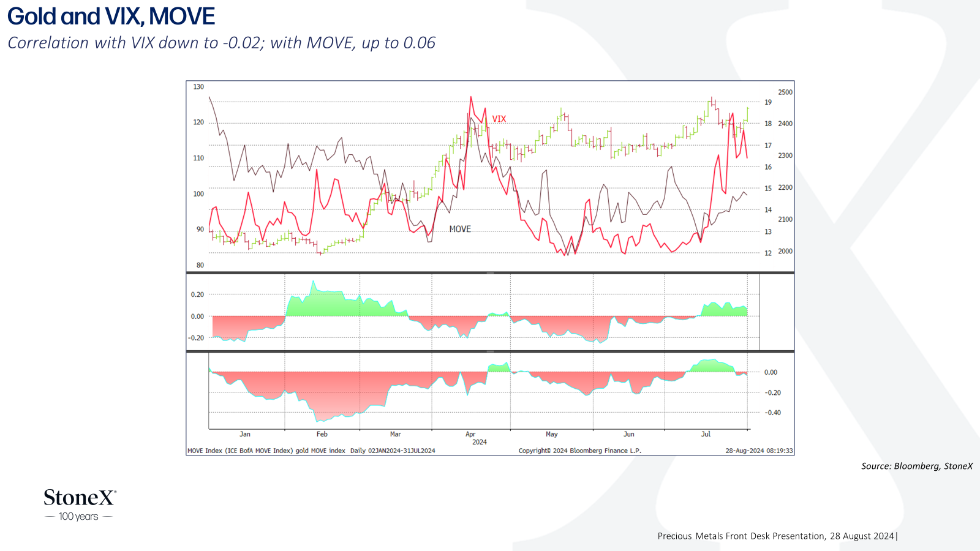Click the "12" VIX axis value
The image size is (980, 551).
click(x=768, y=253)
